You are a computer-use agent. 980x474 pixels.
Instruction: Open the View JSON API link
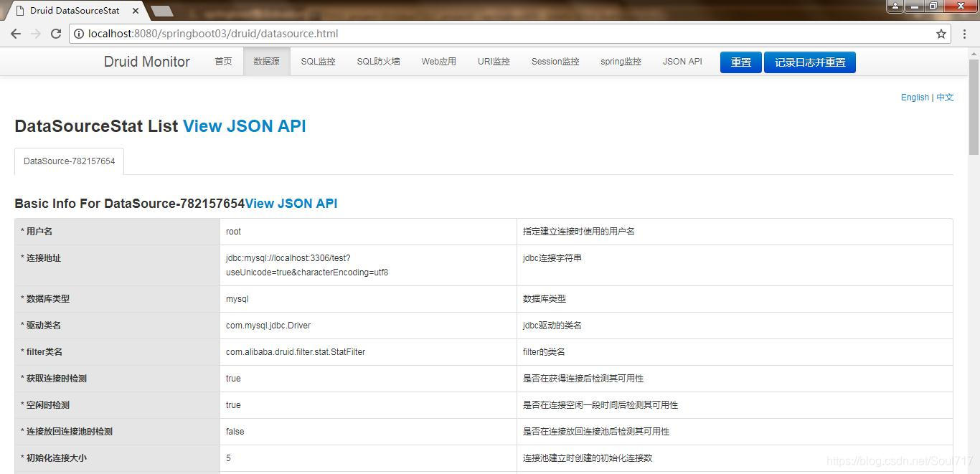(245, 126)
